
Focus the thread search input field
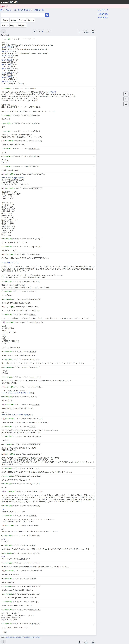(23, 15)
